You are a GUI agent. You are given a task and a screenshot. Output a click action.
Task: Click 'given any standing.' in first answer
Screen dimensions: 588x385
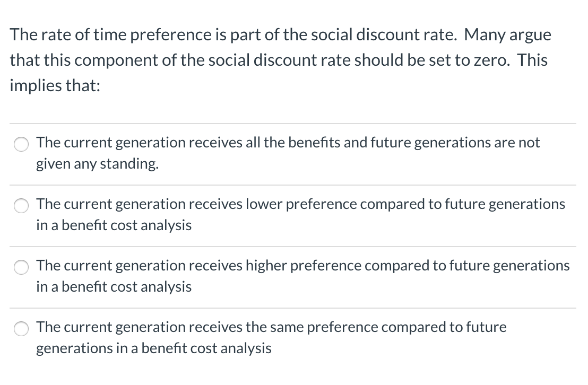click(x=97, y=164)
